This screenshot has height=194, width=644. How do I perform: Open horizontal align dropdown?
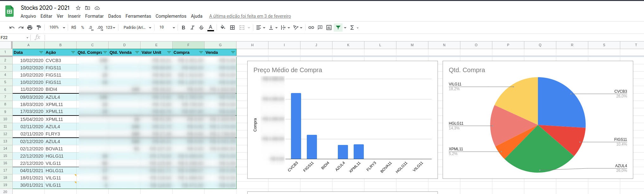point(261,28)
